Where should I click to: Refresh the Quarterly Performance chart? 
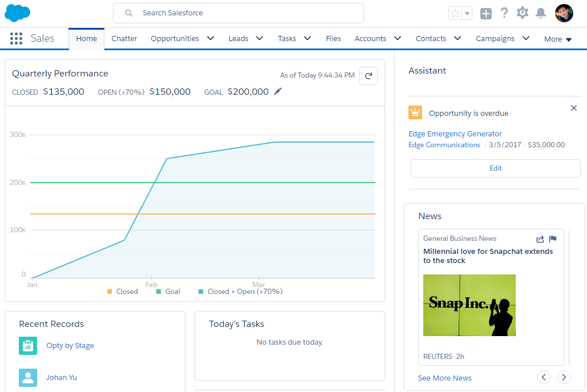(x=369, y=76)
